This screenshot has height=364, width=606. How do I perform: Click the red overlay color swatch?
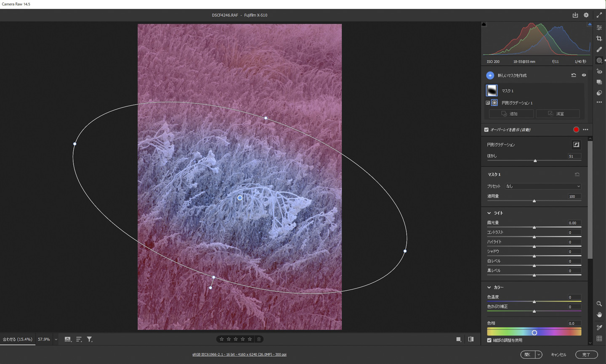[x=576, y=130]
